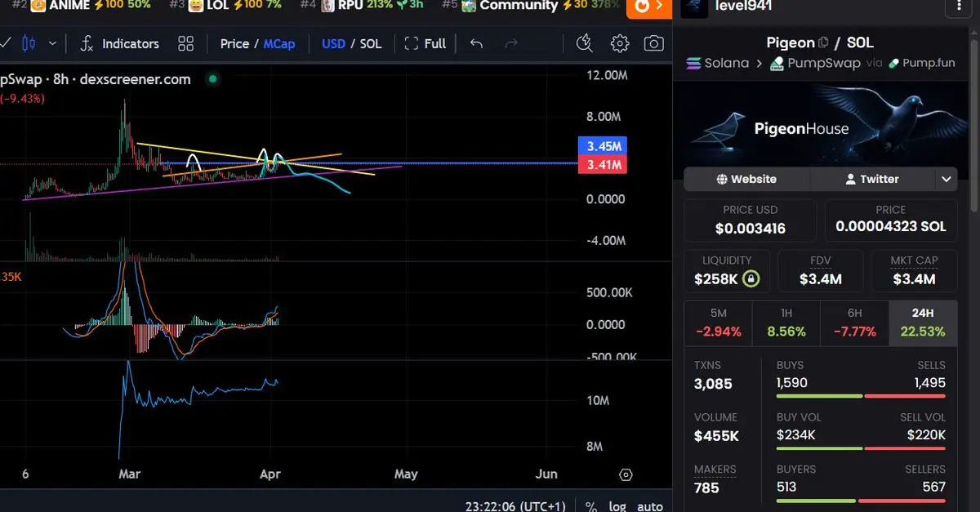Click the FDV $3.4M box

coord(821,271)
